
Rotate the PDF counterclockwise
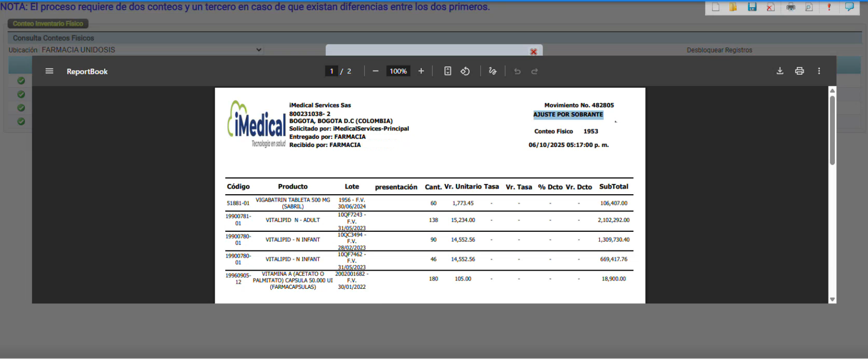(465, 71)
